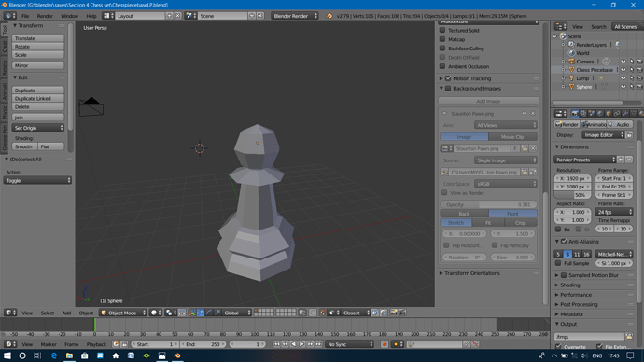Image resolution: width=644 pixels, height=362 pixels.
Task: Open the Object Mode dropdown
Action: point(123,313)
